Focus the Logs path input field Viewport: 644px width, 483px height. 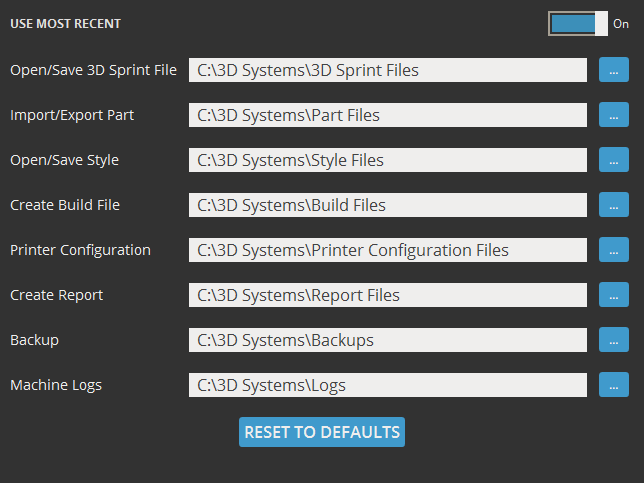(387, 385)
